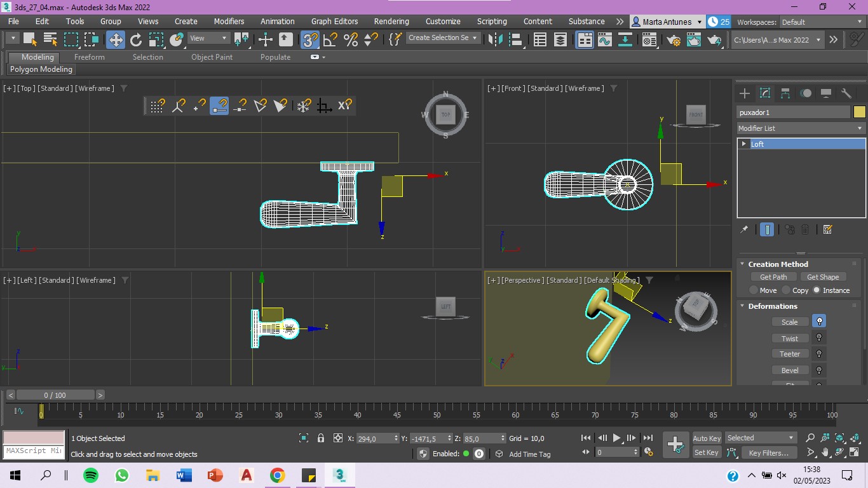The image size is (868, 488).
Task: Click the puxador1 object color swatch
Action: pos(859,112)
